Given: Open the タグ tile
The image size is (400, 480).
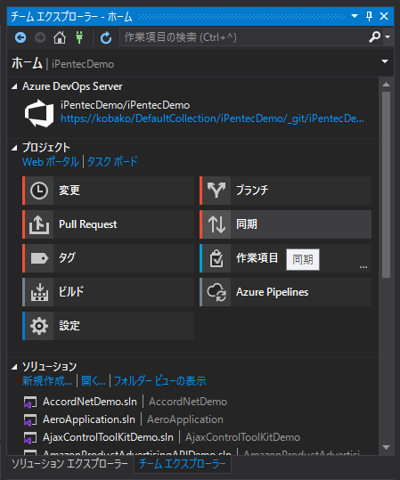Looking at the screenshot, I should [x=108, y=258].
